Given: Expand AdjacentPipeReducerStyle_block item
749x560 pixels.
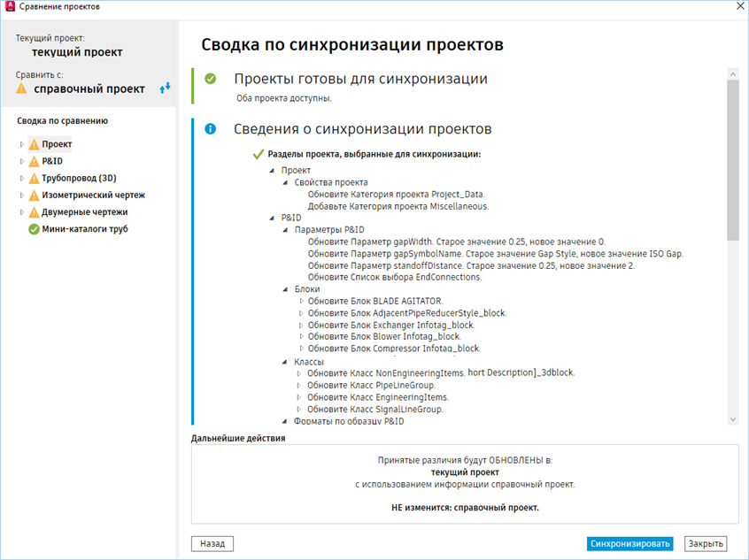Looking at the screenshot, I should click(301, 313).
